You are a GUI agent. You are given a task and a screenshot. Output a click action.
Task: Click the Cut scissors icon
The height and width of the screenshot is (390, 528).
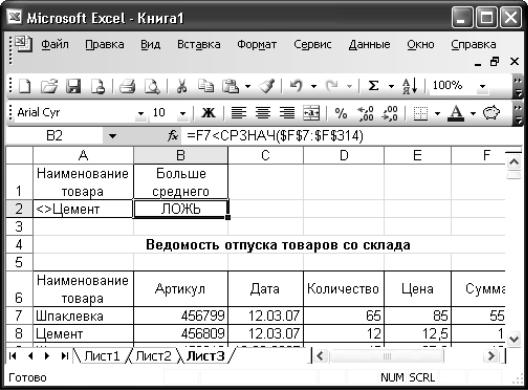[182, 86]
